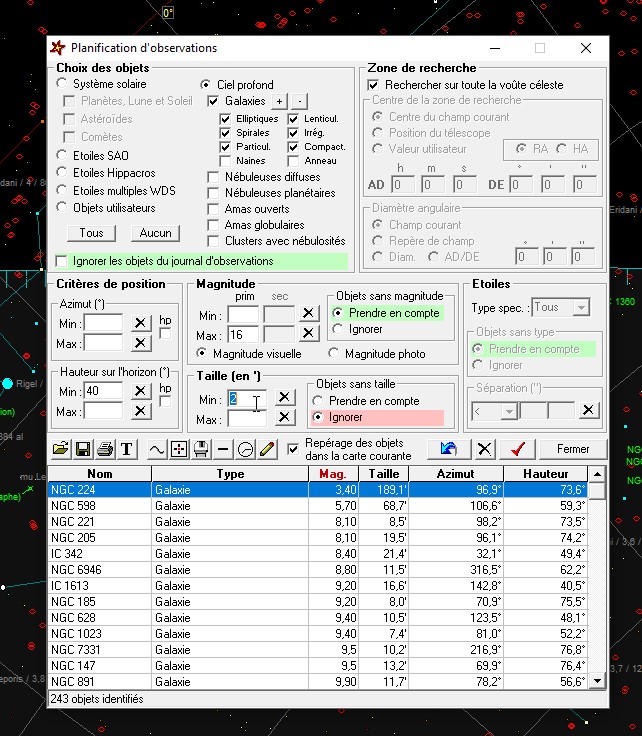The width and height of the screenshot is (642, 736).
Task: Sort by the Taille column header
Action: (383, 474)
